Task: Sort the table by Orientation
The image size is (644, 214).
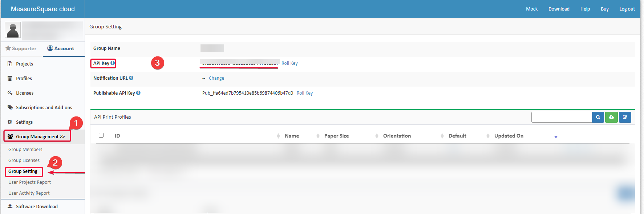Action: click(397, 136)
